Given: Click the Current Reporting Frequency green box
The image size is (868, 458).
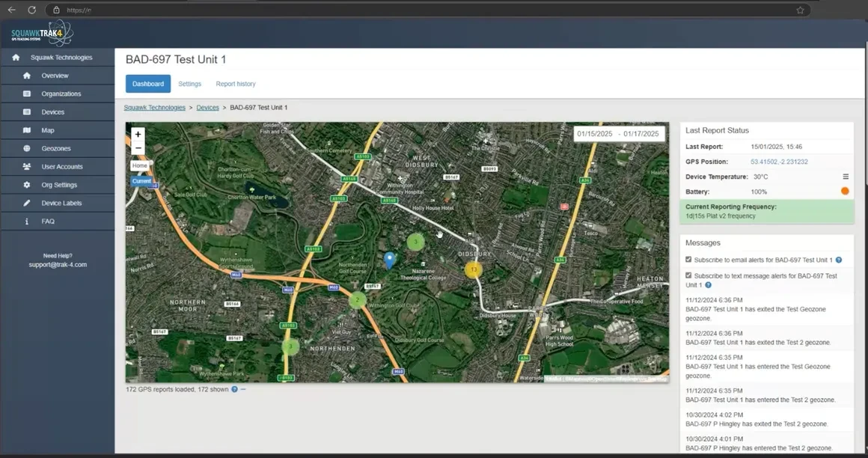Looking at the screenshot, I should click(x=767, y=211).
